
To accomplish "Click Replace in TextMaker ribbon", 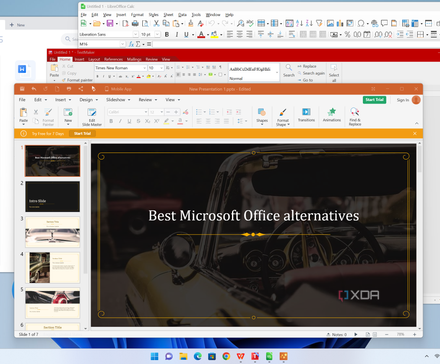I will tap(307, 66).
